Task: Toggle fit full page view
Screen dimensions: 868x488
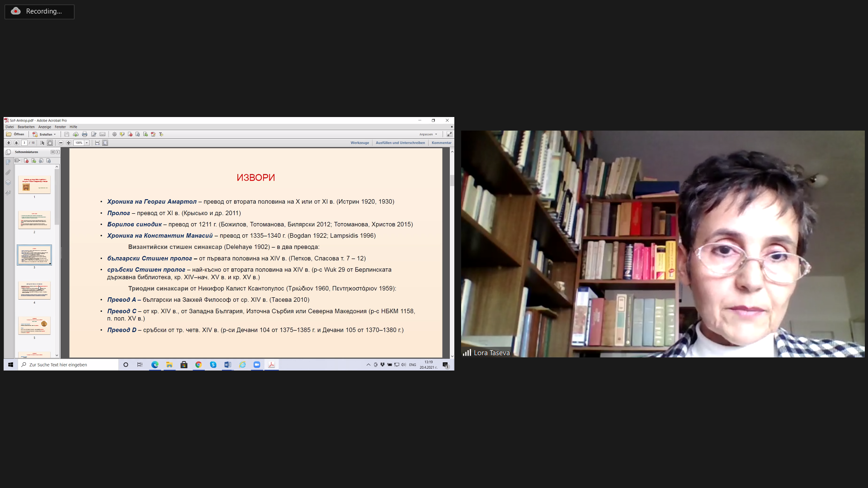Action: tap(105, 143)
